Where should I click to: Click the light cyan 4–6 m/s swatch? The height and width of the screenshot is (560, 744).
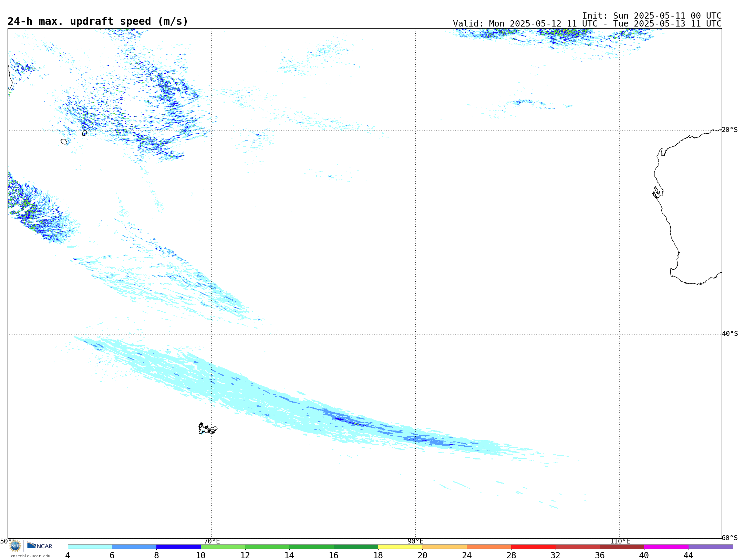pyautogui.click(x=90, y=547)
